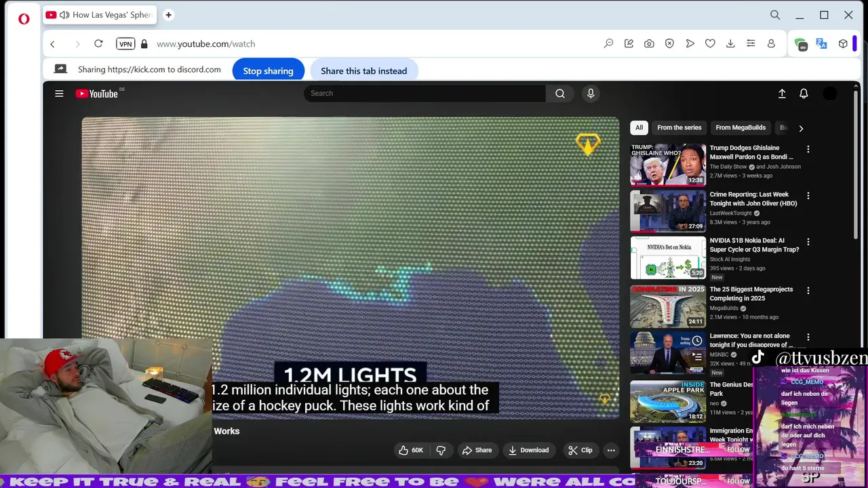Click Share this tab instead
Viewport: 868px width, 488px height.
point(363,70)
